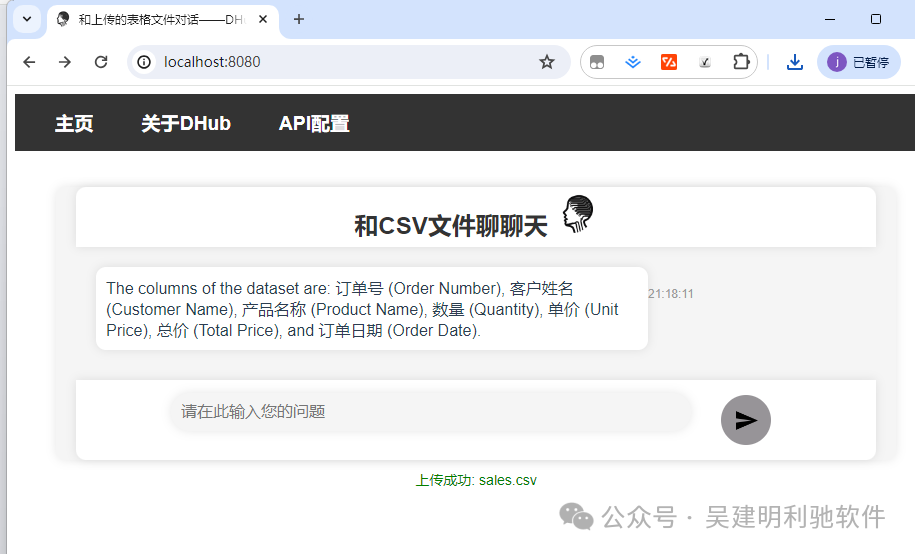Viewport: 915px width, 554px height.
Task: Click the blue layered arrow extension icon
Action: coord(633,62)
